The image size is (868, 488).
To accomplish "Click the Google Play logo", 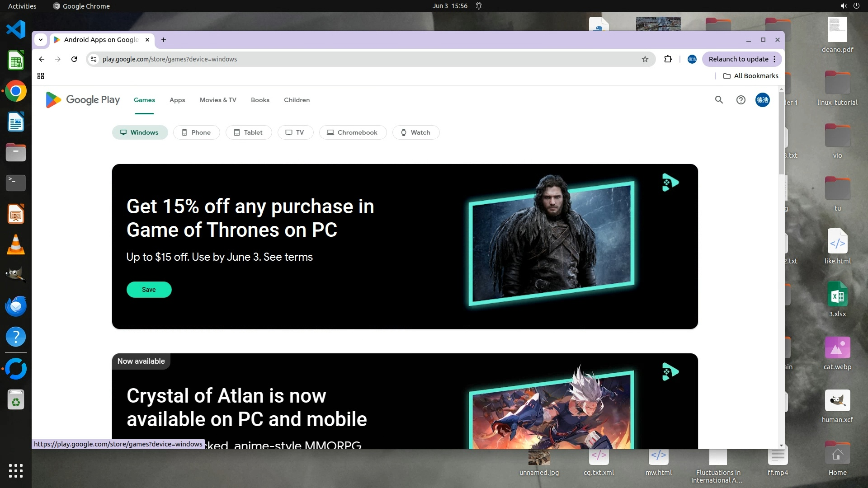I will (83, 100).
